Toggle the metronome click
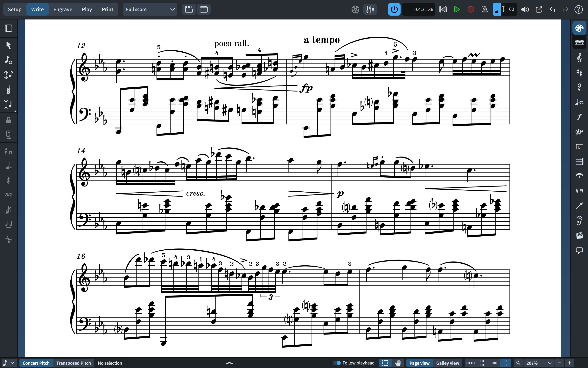Viewport: 588px width, 368px height. pos(485,10)
